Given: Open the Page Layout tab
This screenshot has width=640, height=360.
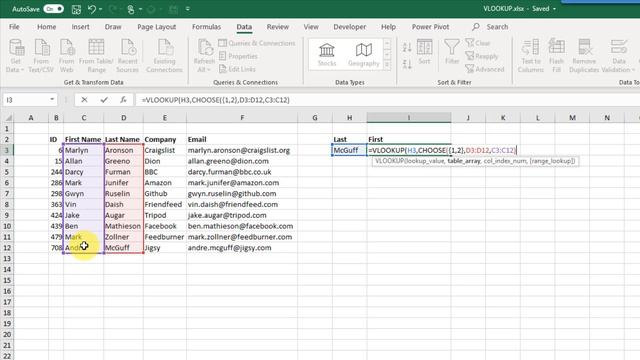Looking at the screenshot, I should (x=157, y=27).
